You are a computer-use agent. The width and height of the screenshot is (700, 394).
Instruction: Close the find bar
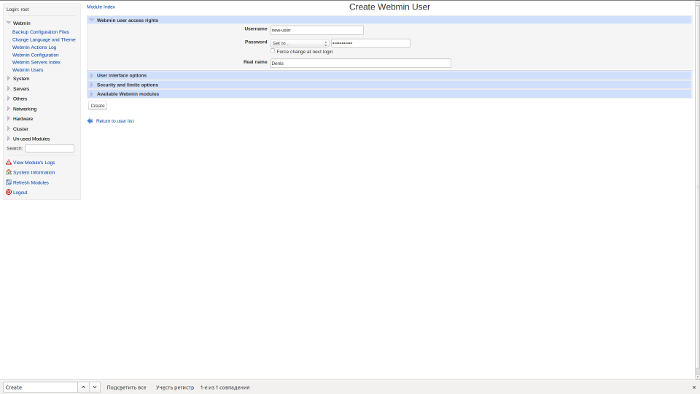coord(694,387)
